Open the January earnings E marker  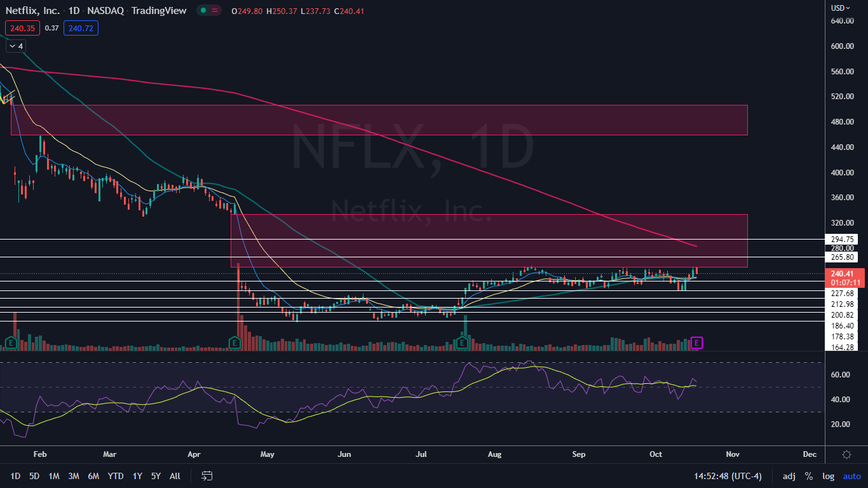tap(10, 343)
